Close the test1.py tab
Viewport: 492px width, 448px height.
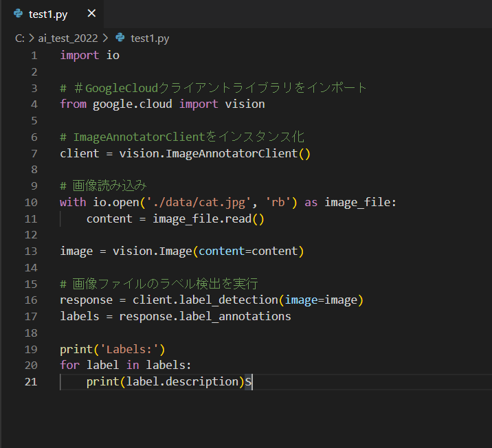[x=91, y=14]
